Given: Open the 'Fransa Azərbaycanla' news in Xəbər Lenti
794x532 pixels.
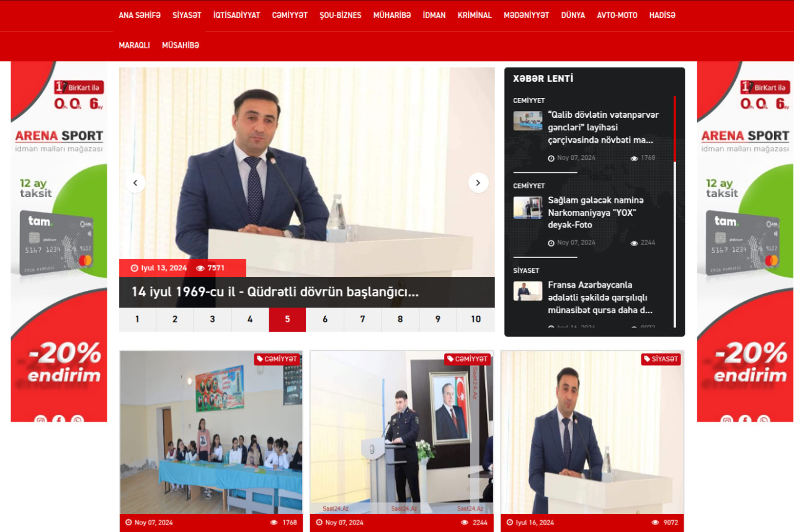Looking at the screenshot, I should (x=599, y=297).
